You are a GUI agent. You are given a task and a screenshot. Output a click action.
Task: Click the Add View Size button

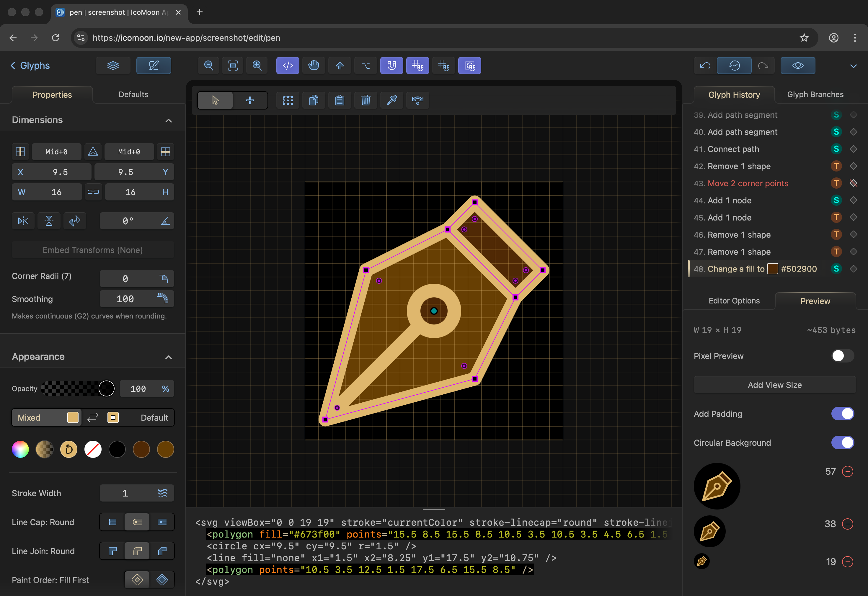tap(774, 385)
